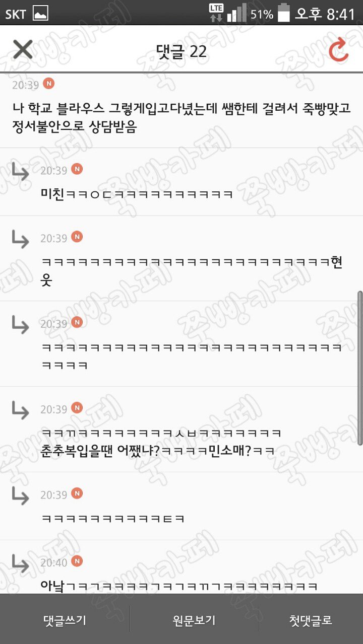Screen dimensions: 363x644
Task: Tap the ㅋㅋ reply ending with ㅌㅋ
Action: (181, 506)
